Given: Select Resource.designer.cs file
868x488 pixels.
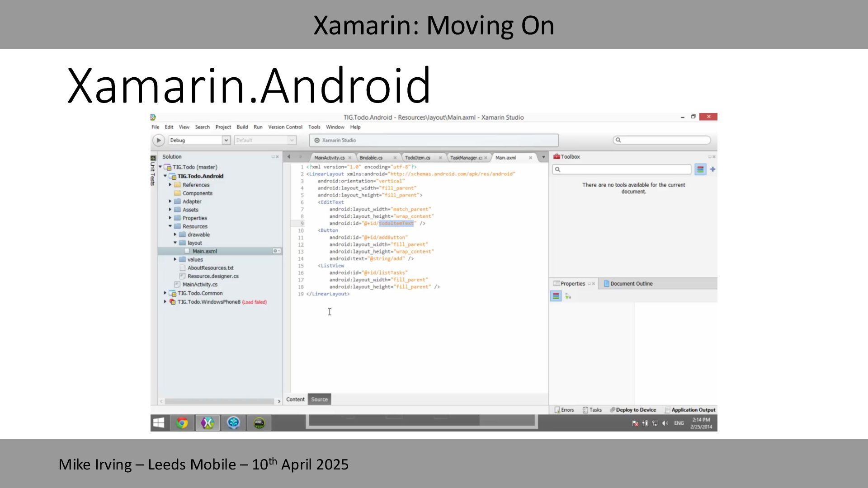Looking at the screenshot, I should (213, 276).
